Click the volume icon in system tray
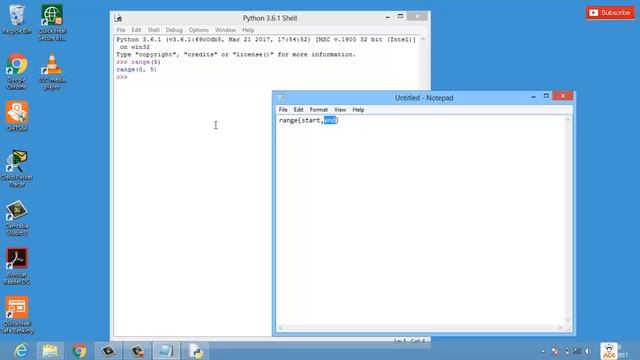The image size is (640, 360). pos(588,351)
